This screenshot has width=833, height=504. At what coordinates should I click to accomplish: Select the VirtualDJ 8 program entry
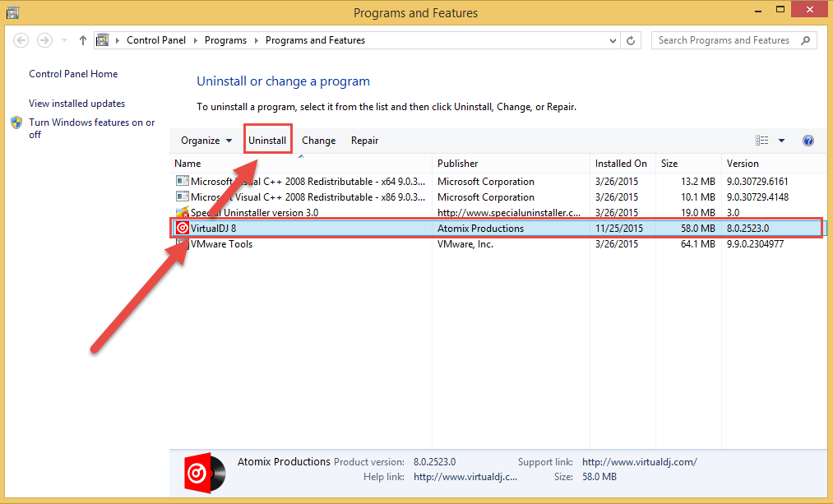(497, 229)
